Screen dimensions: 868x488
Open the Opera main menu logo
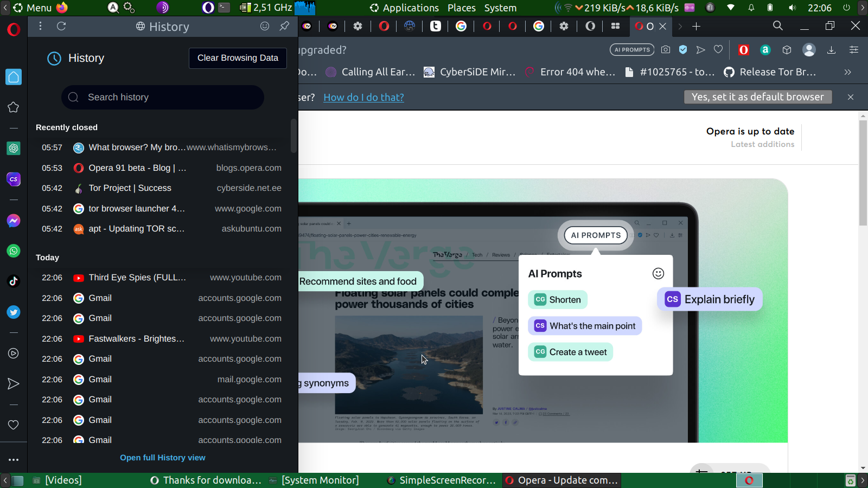click(x=14, y=29)
